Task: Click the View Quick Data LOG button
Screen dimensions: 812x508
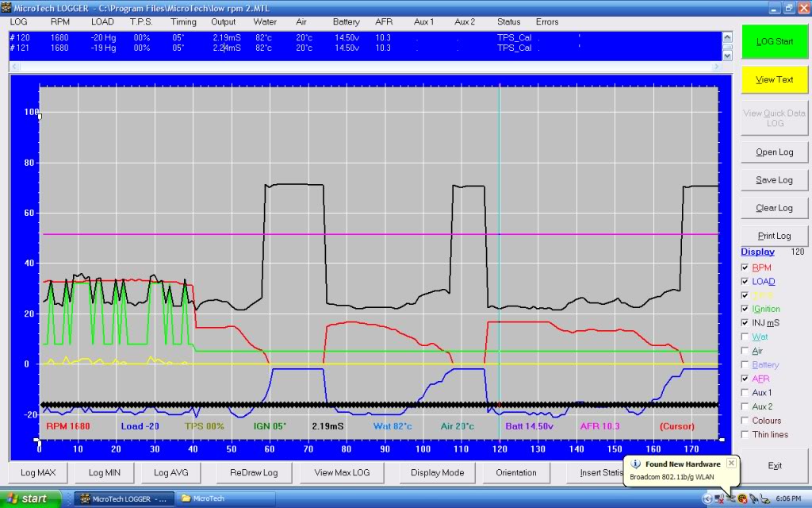Action: pyautogui.click(x=774, y=118)
